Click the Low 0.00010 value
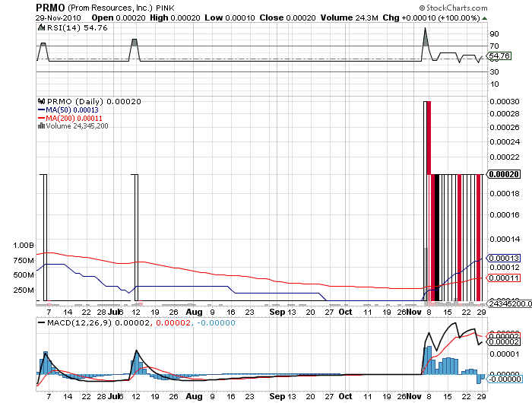The width and height of the screenshot is (532, 403). pyautogui.click(x=230, y=17)
